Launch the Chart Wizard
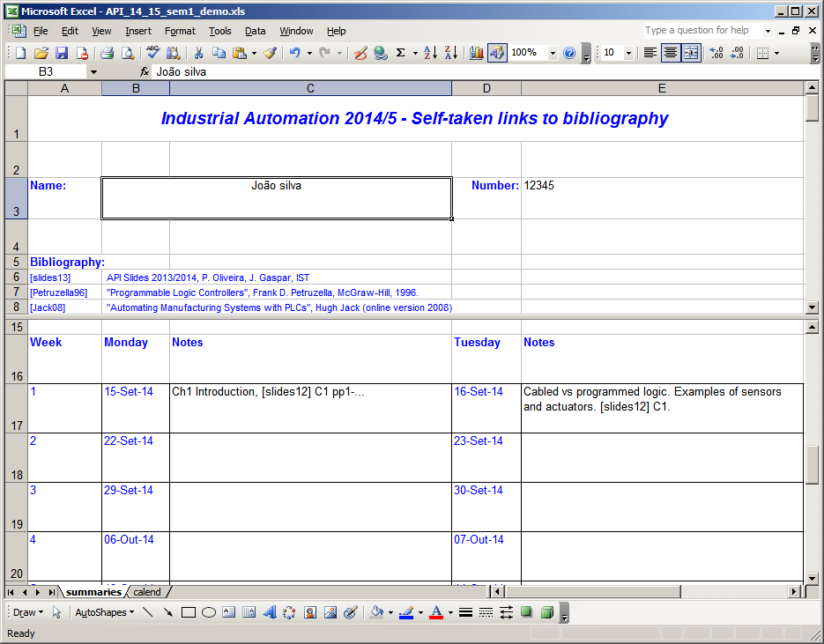824x644 pixels. 477,53
